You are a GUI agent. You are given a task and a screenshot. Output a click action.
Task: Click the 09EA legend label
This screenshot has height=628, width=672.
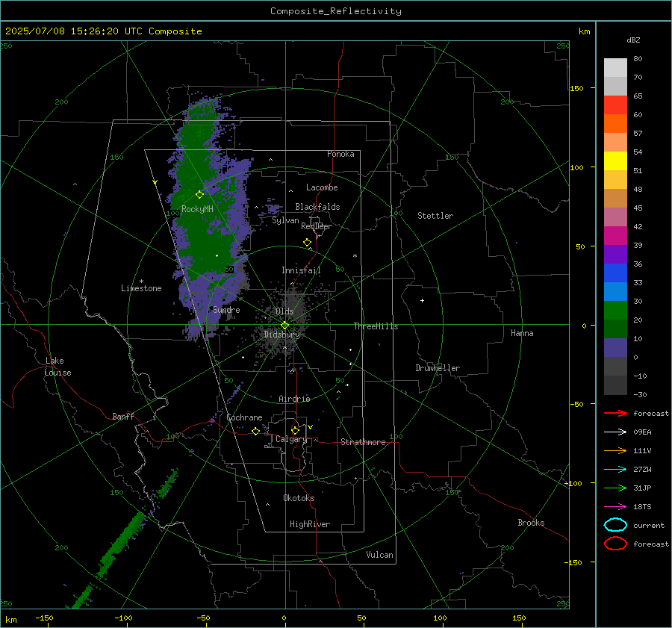(642, 432)
